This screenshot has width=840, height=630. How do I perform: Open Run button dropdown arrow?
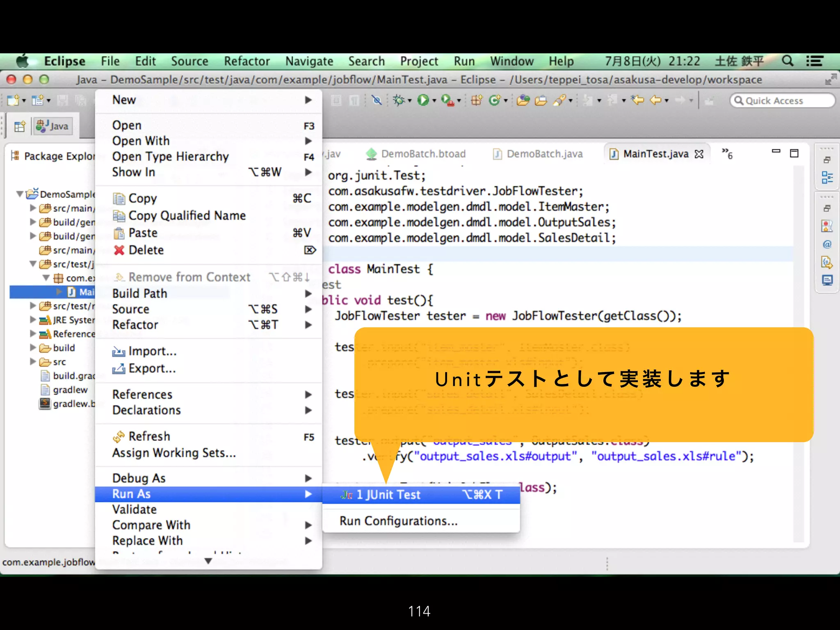click(x=434, y=101)
